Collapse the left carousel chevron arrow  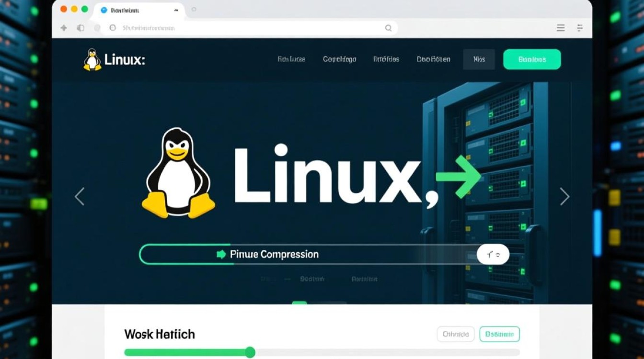point(80,196)
